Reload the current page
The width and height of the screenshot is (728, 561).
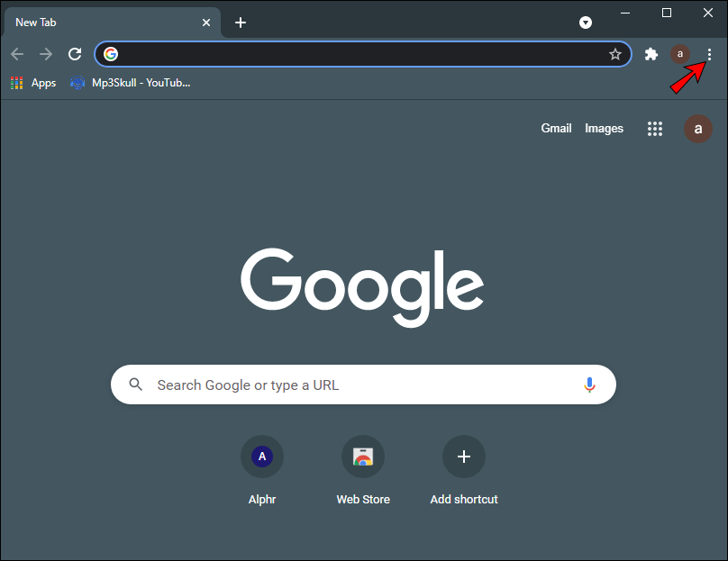[x=75, y=54]
